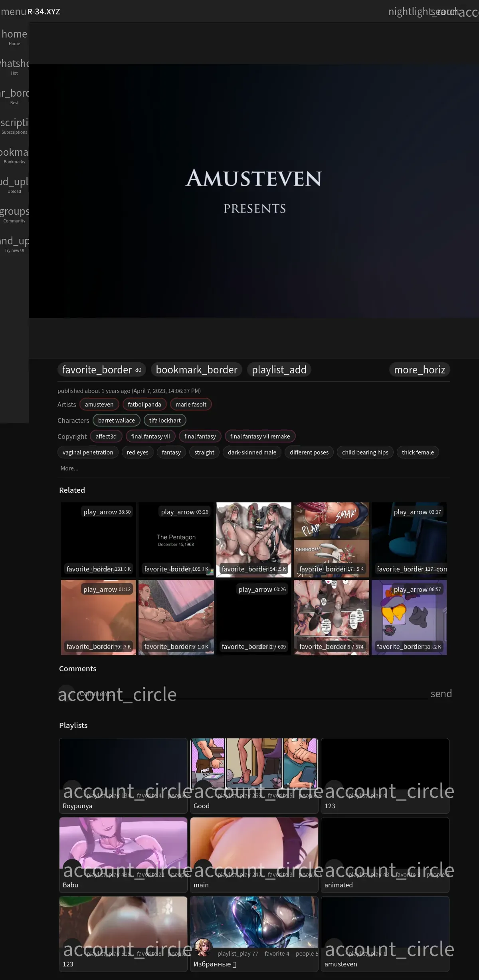The width and height of the screenshot is (479, 980).
Task: Open the Good playlist
Action: (254, 776)
